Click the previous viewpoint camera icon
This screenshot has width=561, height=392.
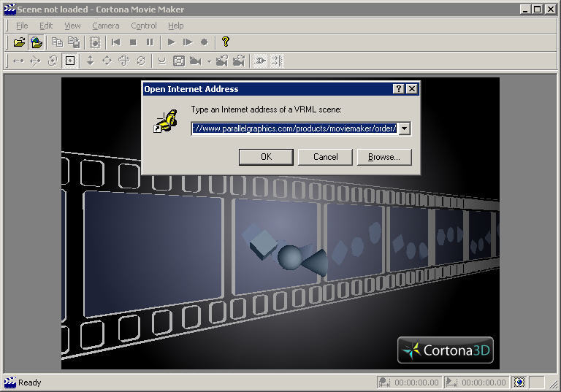point(222,61)
